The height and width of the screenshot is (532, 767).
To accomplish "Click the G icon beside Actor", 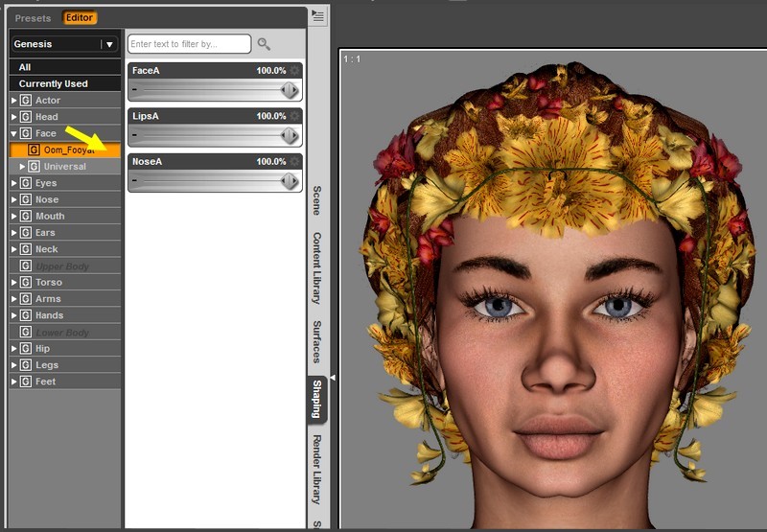I will click(26, 101).
